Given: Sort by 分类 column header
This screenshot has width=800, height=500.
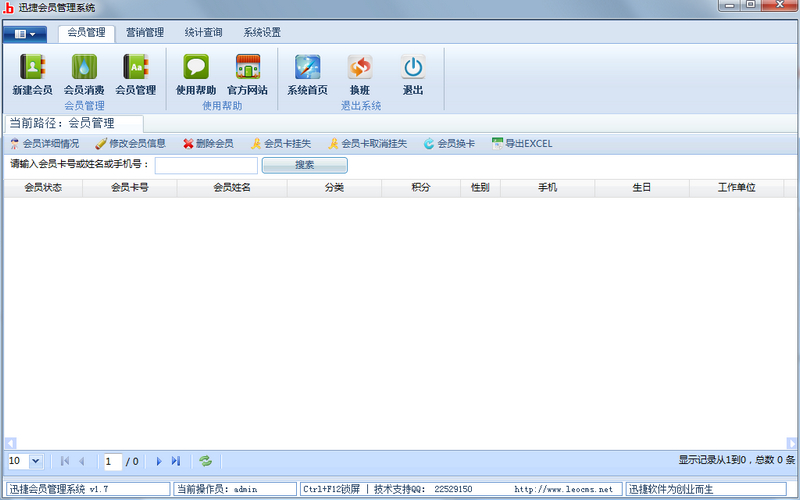Looking at the screenshot, I should pos(334,188).
